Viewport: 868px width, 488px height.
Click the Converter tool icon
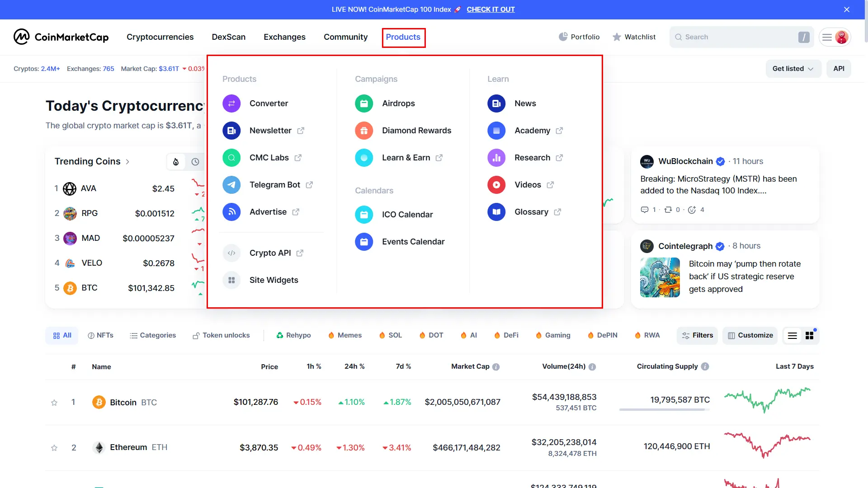pyautogui.click(x=231, y=103)
